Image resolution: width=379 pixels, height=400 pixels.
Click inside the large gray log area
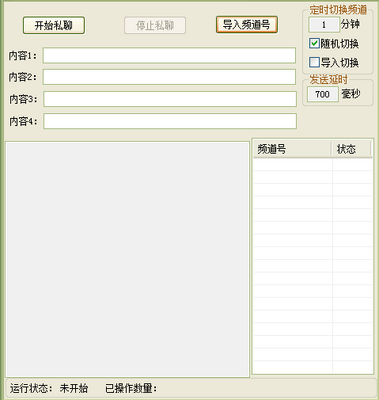point(128,259)
